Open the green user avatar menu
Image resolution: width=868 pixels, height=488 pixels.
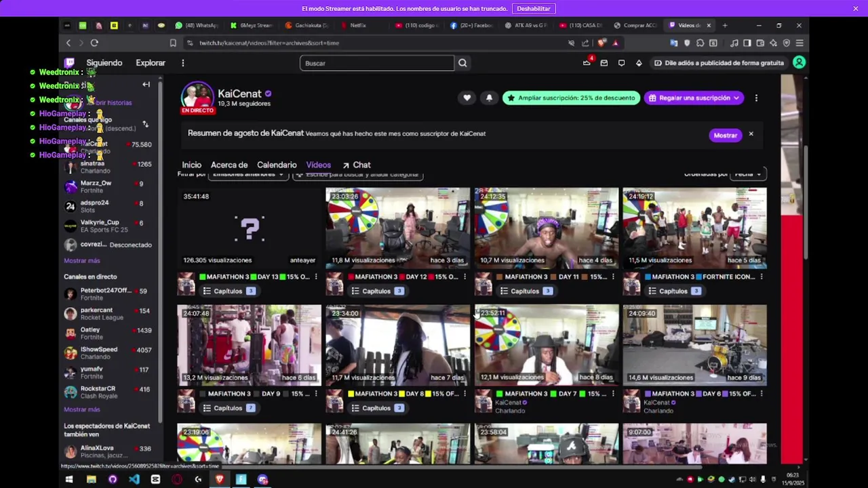coord(799,62)
